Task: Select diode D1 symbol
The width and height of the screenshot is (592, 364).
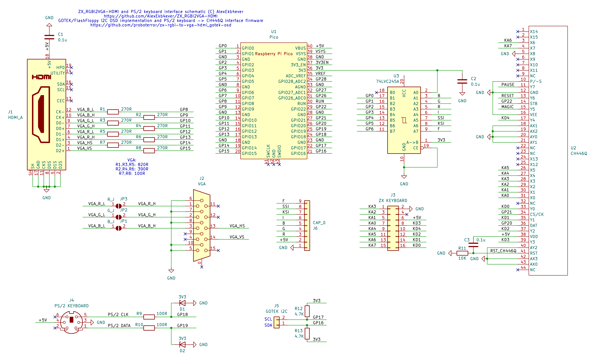Action: [x=182, y=303]
